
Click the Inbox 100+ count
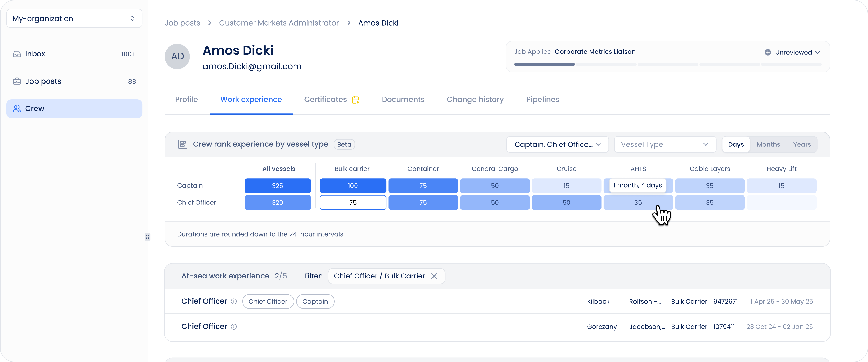pyautogui.click(x=128, y=54)
